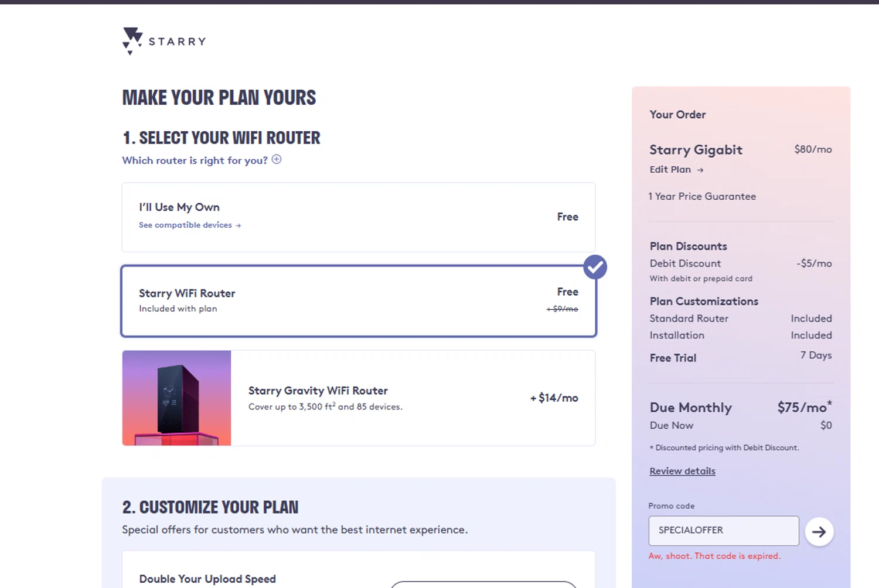
Task: Click the '1 Year Price Guarantee' text
Action: tap(702, 197)
